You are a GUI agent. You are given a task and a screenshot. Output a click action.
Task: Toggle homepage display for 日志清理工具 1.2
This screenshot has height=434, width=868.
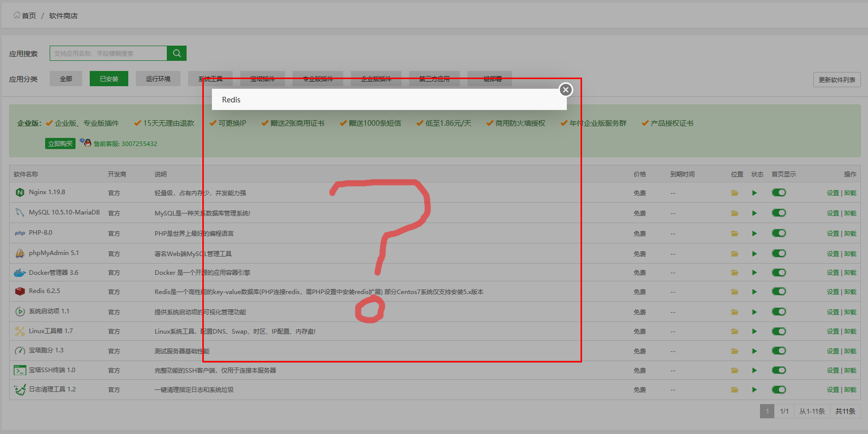click(779, 390)
